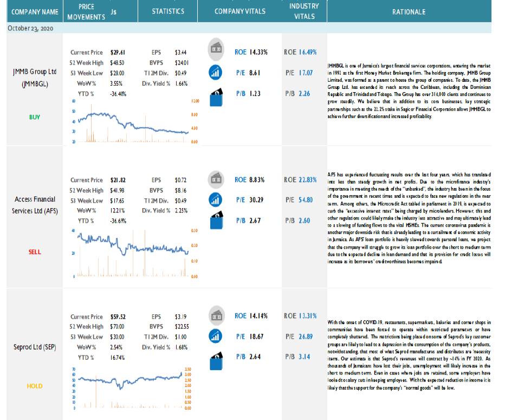Click the COMPANY NAME column header
505x420 pixels.
pyautogui.click(x=35, y=11)
